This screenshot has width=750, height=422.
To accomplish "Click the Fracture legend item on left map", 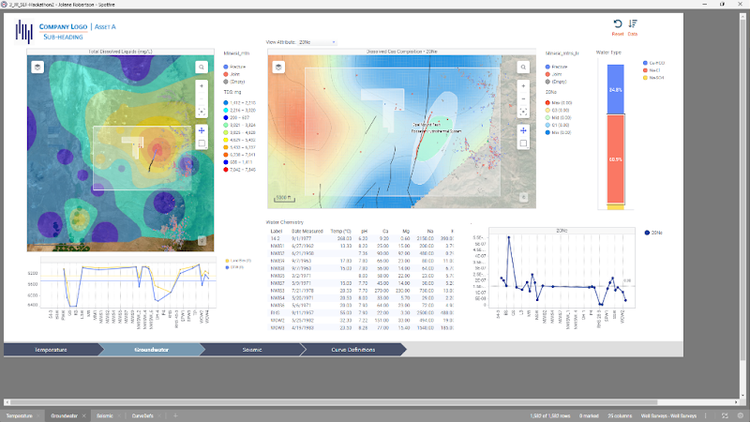I will point(234,67).
